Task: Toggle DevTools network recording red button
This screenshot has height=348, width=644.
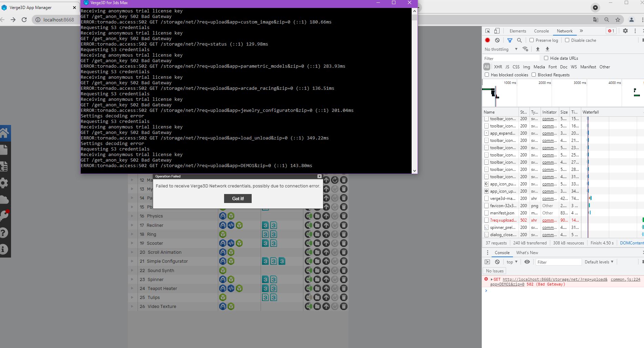Action: point(487,40)
